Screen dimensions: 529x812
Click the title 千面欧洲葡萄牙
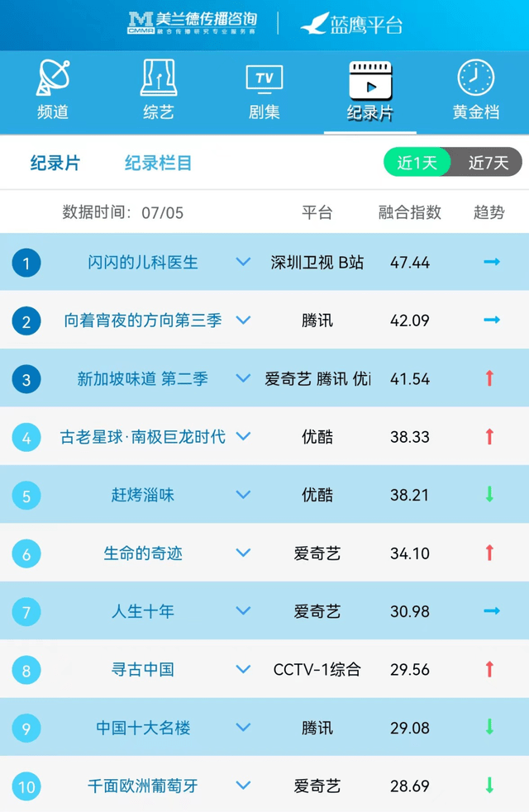[x=141, y=786]
